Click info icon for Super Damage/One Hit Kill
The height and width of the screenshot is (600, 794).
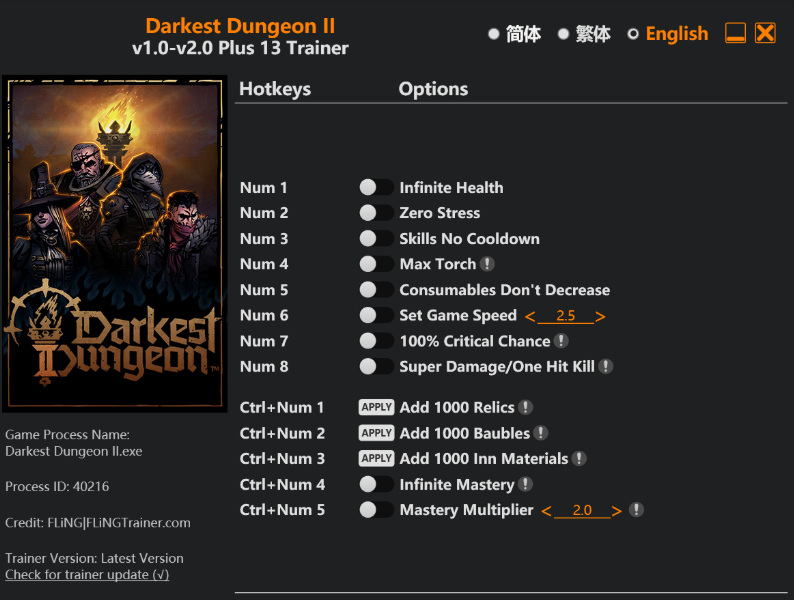pos(605,366)
